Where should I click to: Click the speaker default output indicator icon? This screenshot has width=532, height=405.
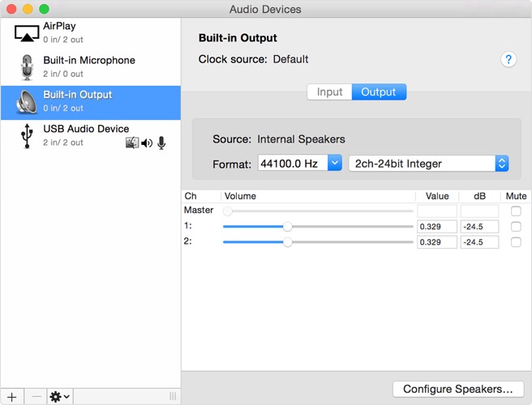pos(147,143)
